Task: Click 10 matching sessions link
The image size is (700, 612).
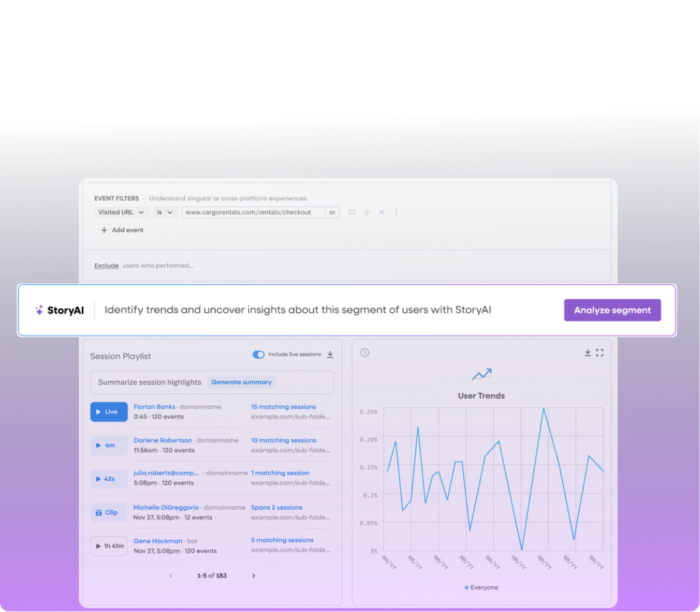Action: [283, 440]
